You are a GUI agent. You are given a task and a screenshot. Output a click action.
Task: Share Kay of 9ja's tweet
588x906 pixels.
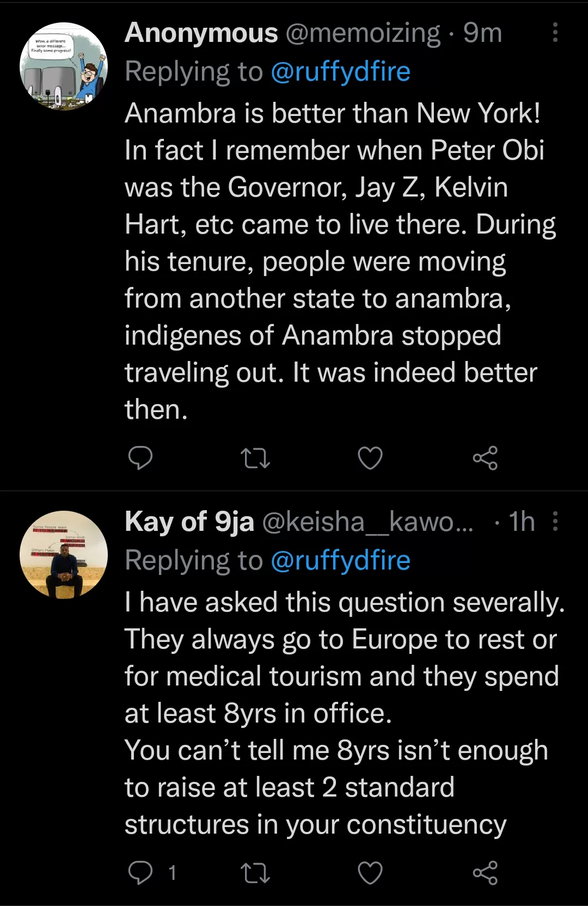485,873
